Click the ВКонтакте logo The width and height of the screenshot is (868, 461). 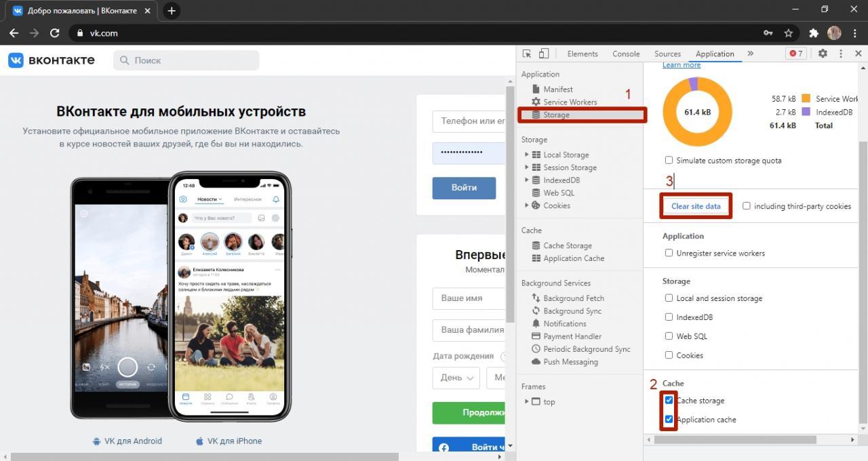click(52, 60)
